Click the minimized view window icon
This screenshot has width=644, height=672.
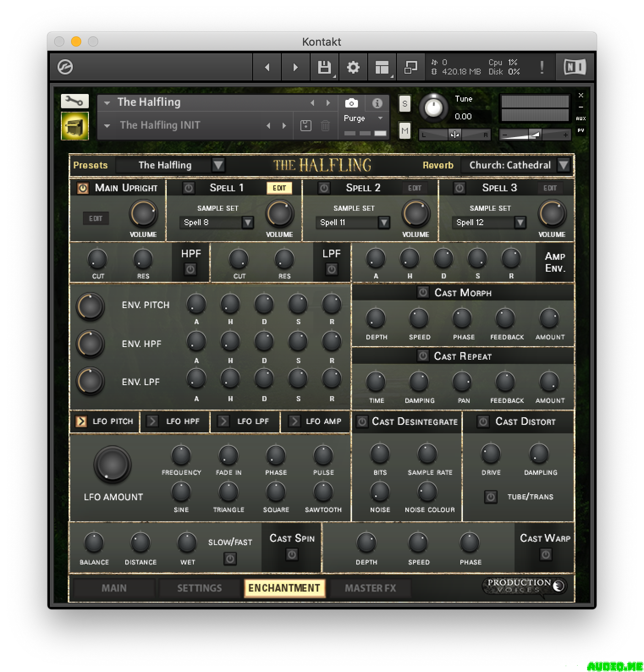click(410, 67)
